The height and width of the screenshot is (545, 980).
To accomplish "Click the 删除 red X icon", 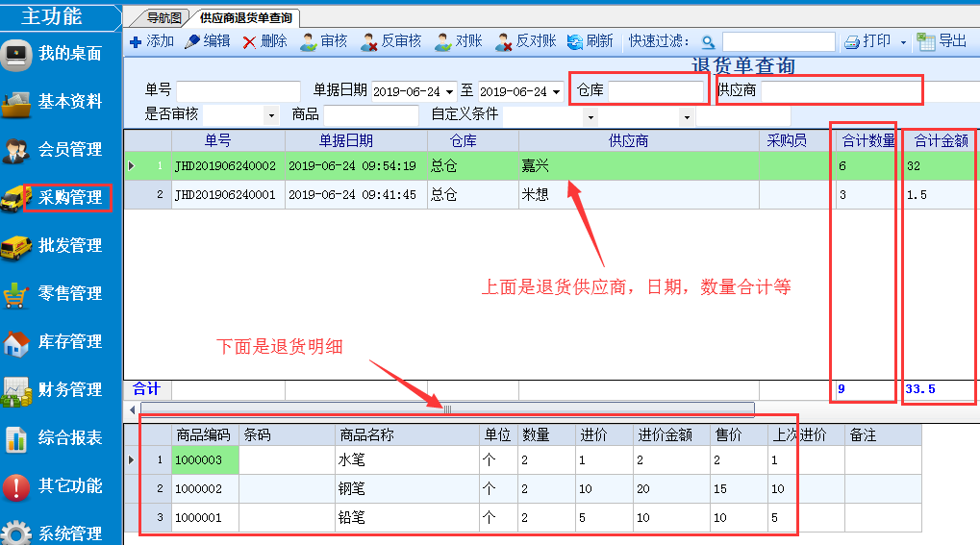I will click(x=249, y=42).
